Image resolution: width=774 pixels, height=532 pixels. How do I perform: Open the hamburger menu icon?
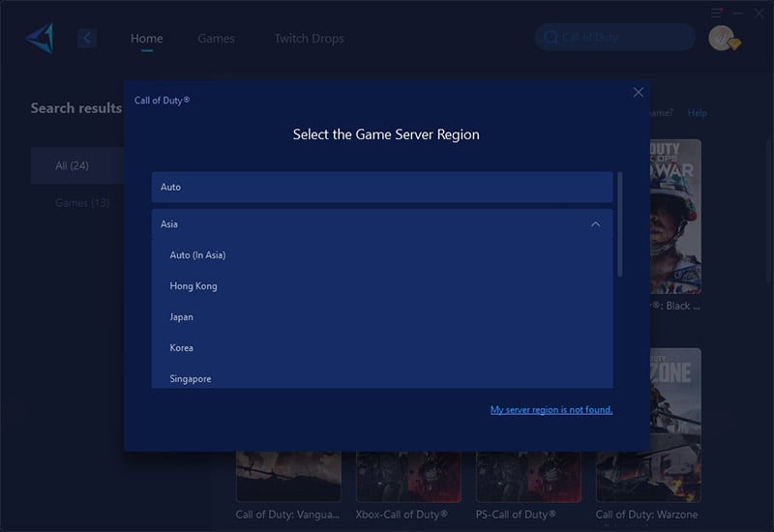click(717, 14)
